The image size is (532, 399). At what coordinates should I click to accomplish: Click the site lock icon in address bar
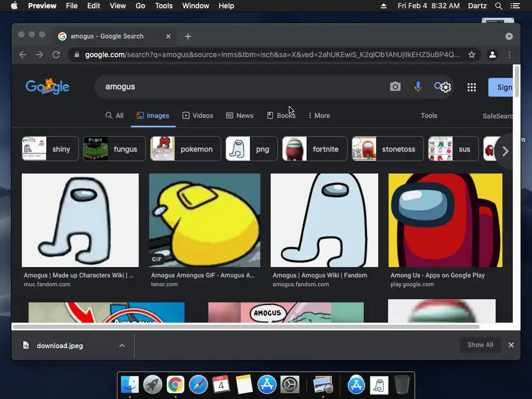[x=77, y=55]
